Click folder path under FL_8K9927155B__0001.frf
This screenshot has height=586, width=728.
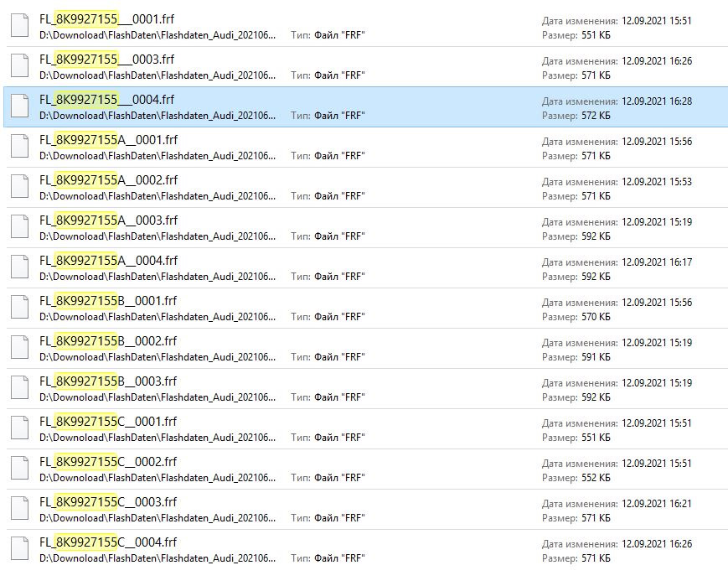pos(157,317)
